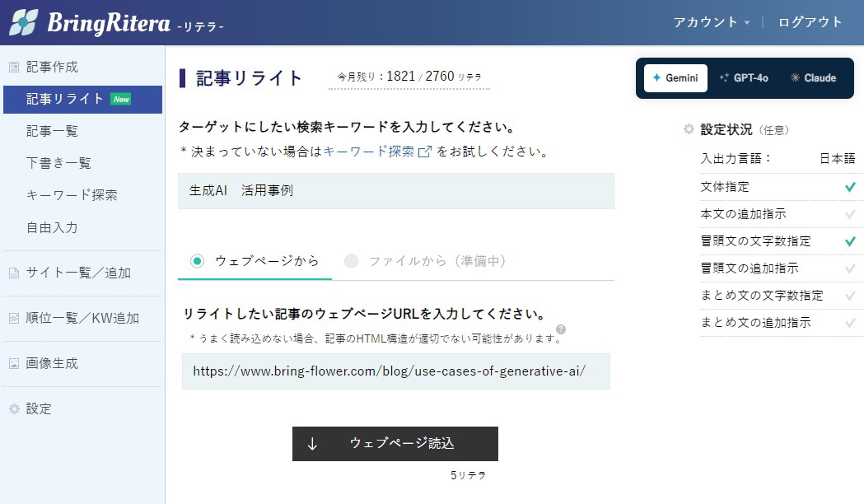Image resolution: width=864 pixels, height=504 pixels.
Task: Click the help question mark icon
Action: (561, 329)
